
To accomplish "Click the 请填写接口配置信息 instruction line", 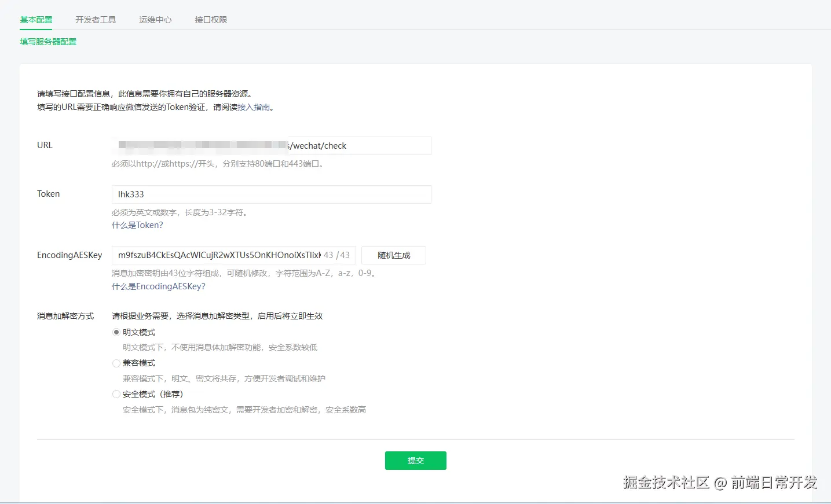I will click(145, 94).
